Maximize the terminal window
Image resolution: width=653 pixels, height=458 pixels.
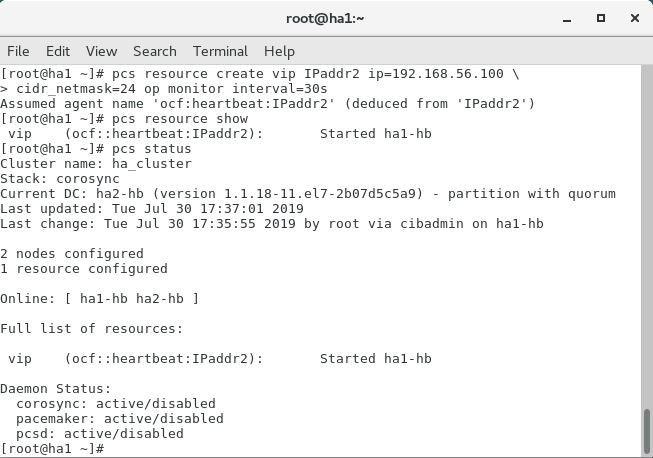pyautogui.click(x=601, y=18)
